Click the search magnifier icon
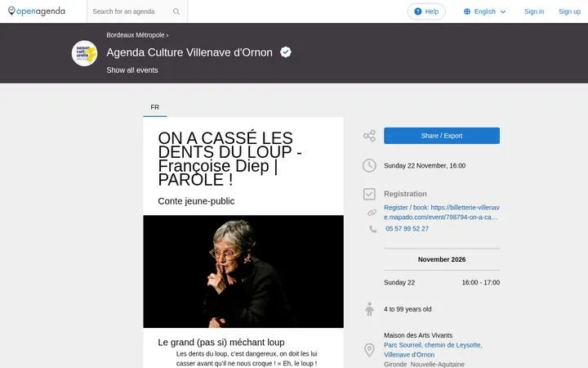The height and width of the screenshot is (368, 588). [176, 11]
